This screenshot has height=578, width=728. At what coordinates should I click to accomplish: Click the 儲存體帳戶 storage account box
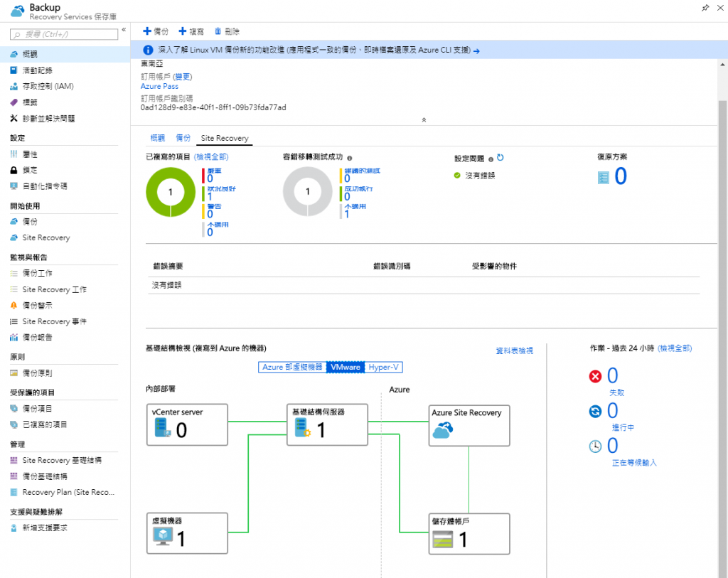point(469,534)
